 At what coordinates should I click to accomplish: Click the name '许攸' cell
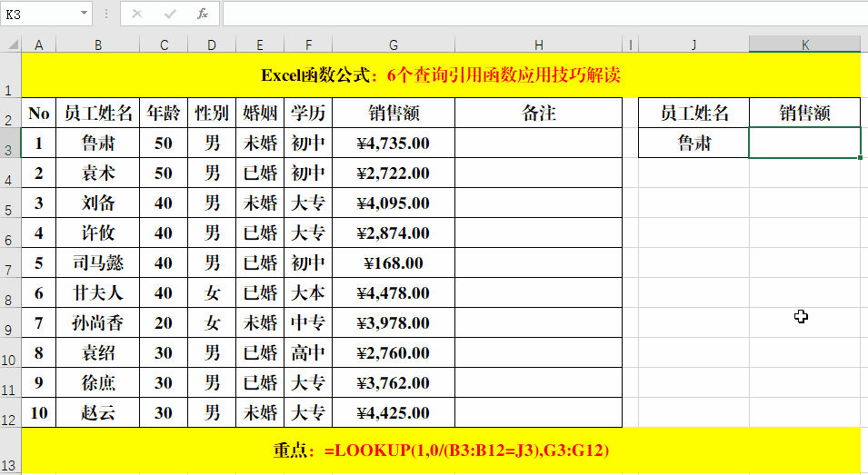pyautogui.click(x=98, y=233)
